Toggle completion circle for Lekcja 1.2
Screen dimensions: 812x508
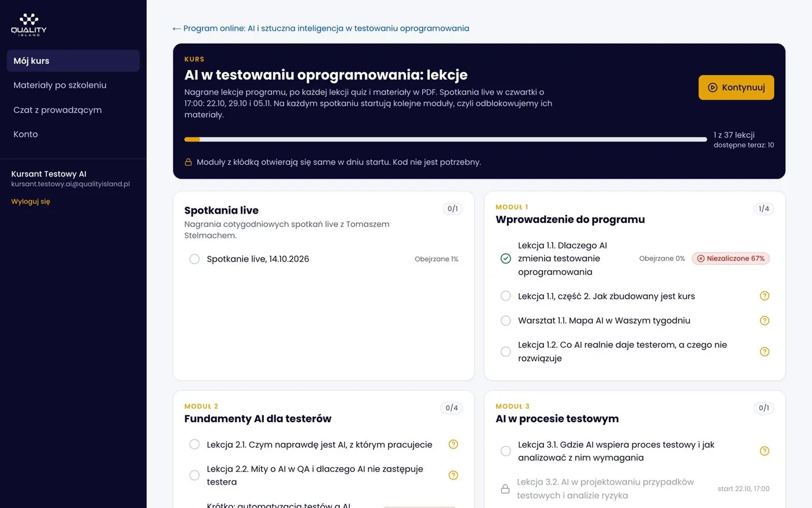[x=506, y=351]
